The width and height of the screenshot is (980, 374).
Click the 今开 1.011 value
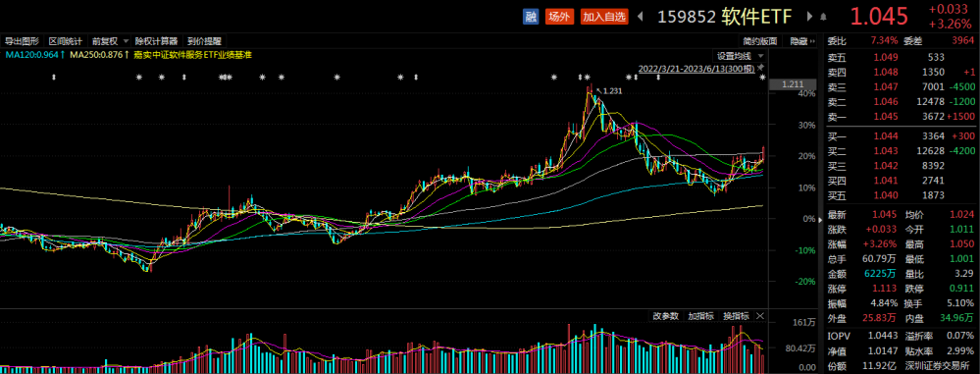[961, 230]
